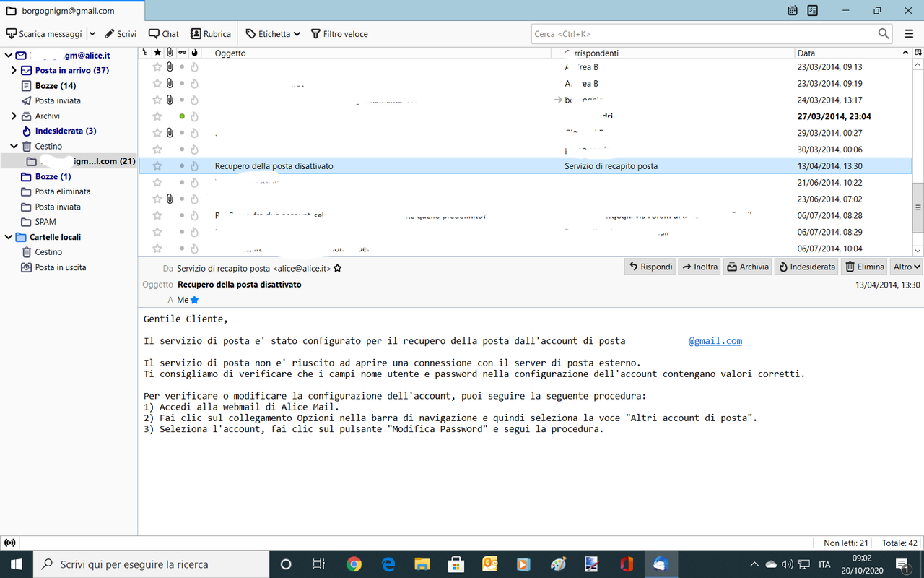924x578 pixels.
Task: Star the message dated 23/03/2014, 09:13
Action: coord(157,67)
